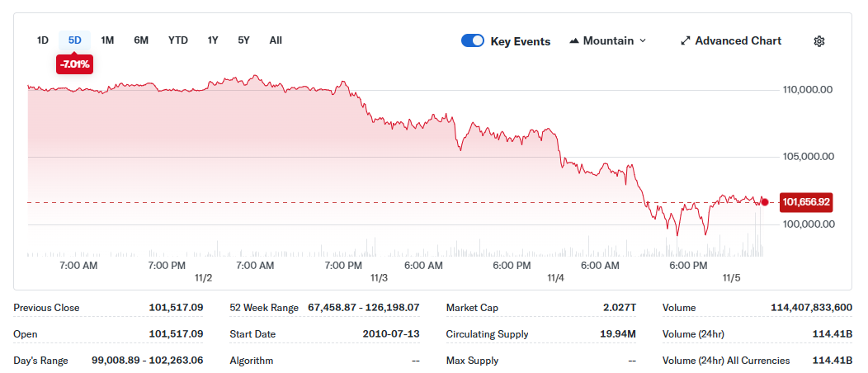Switch chart to 5Y range
Viewport: 868px width, 373px height.
243,40
